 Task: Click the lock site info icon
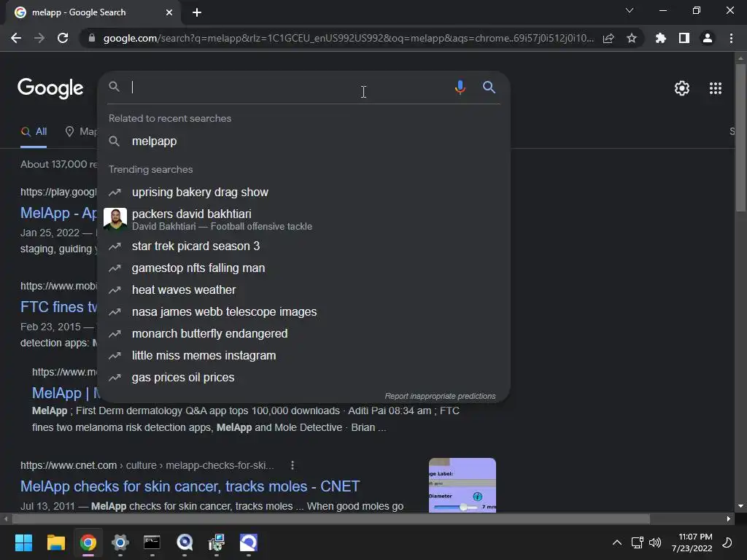[x=92, y=38]
